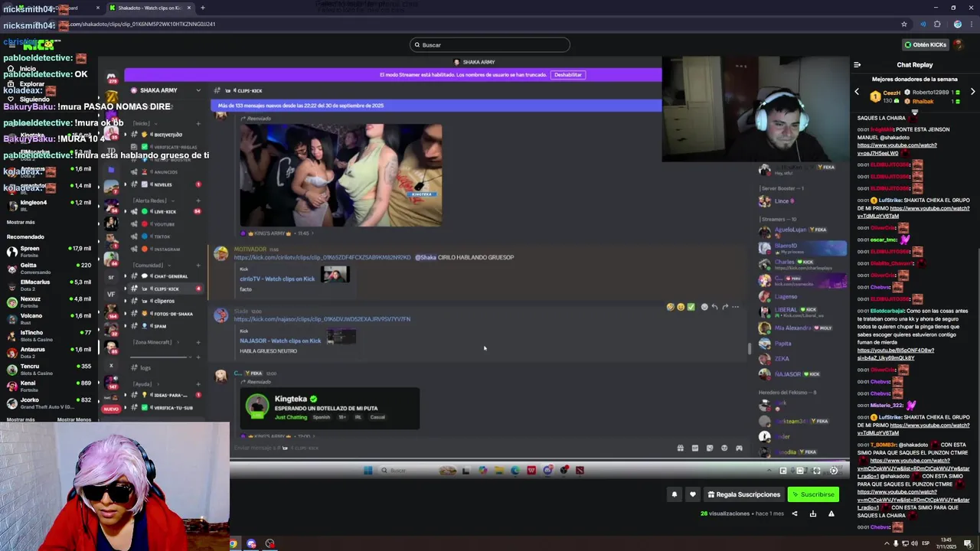Toggle follow heart for the channel
Screen dimensions: 980x551
693,494
